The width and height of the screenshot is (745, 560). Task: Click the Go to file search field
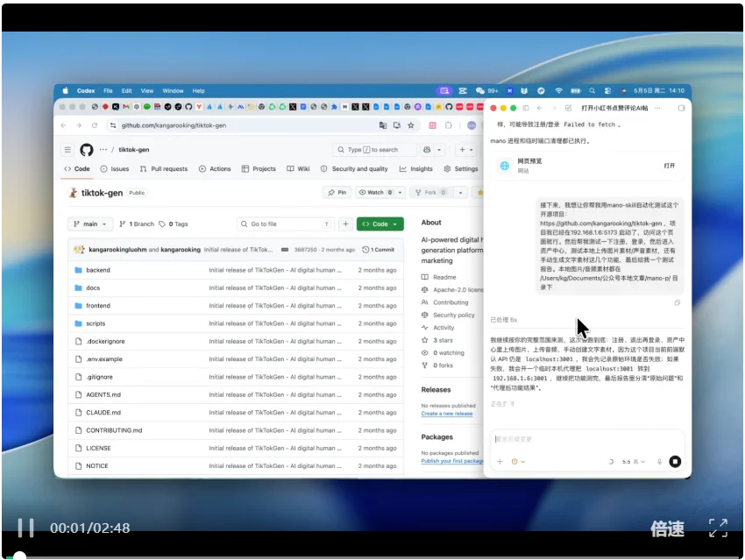285,223
